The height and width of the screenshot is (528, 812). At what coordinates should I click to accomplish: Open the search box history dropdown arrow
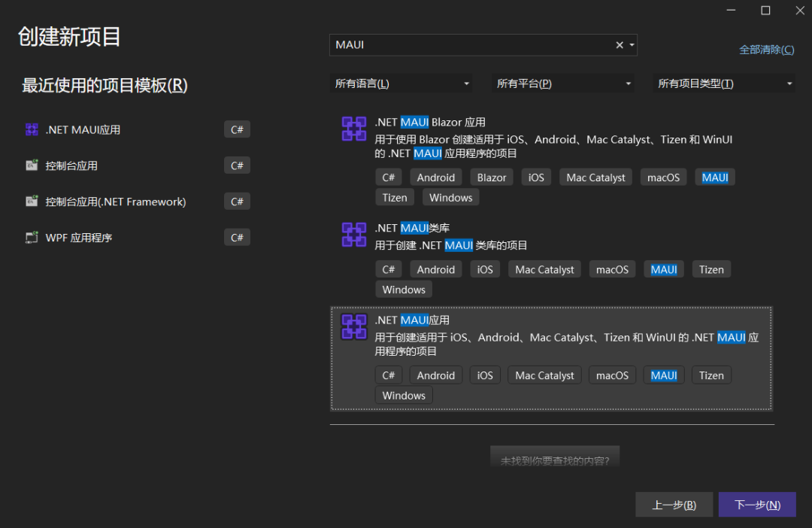[x=632, y=45]
